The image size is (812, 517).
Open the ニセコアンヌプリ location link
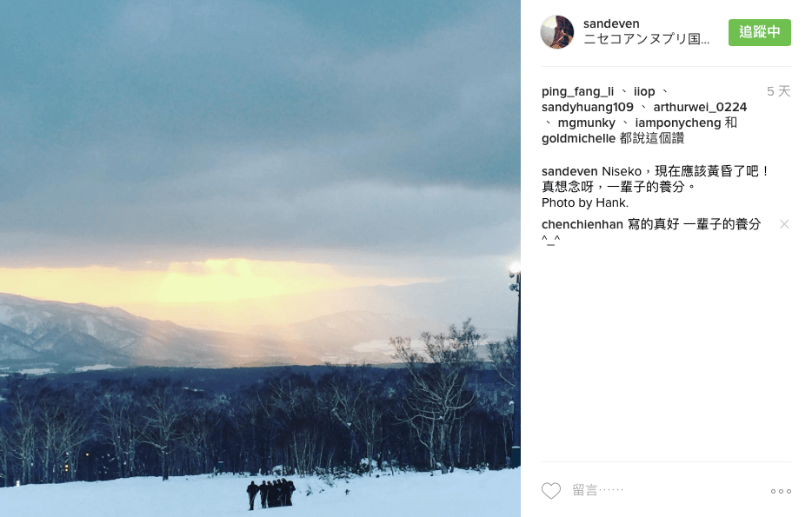[646, 39]
